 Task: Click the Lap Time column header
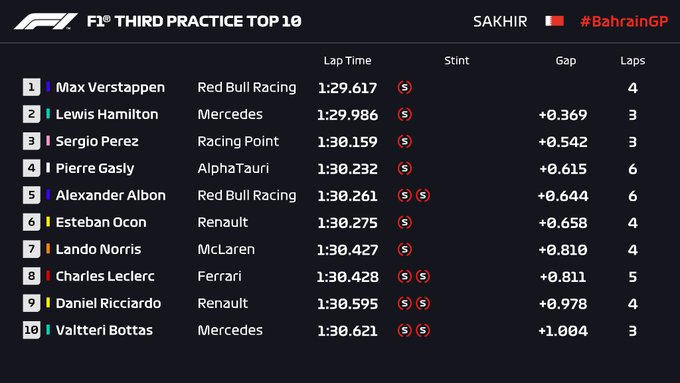pos(347,61)
